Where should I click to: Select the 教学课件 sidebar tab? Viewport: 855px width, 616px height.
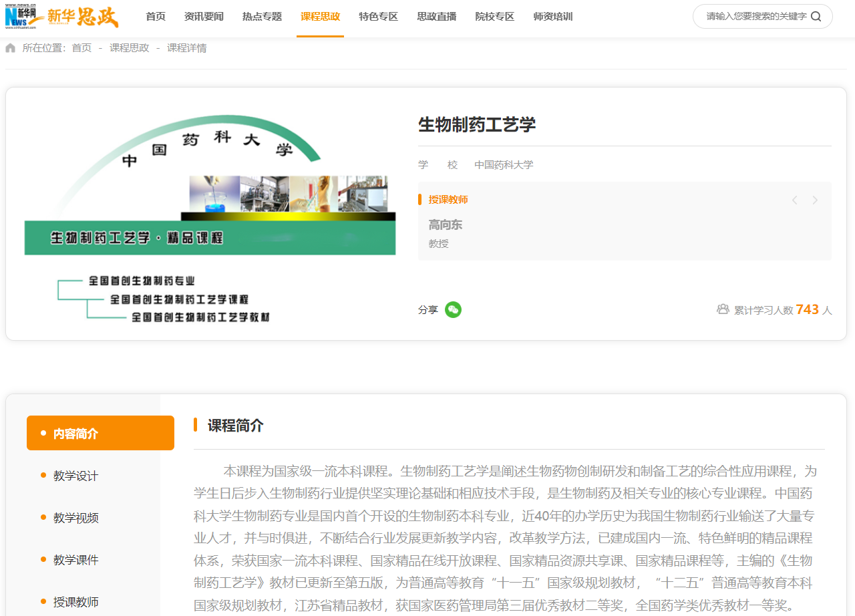point(76,560)
